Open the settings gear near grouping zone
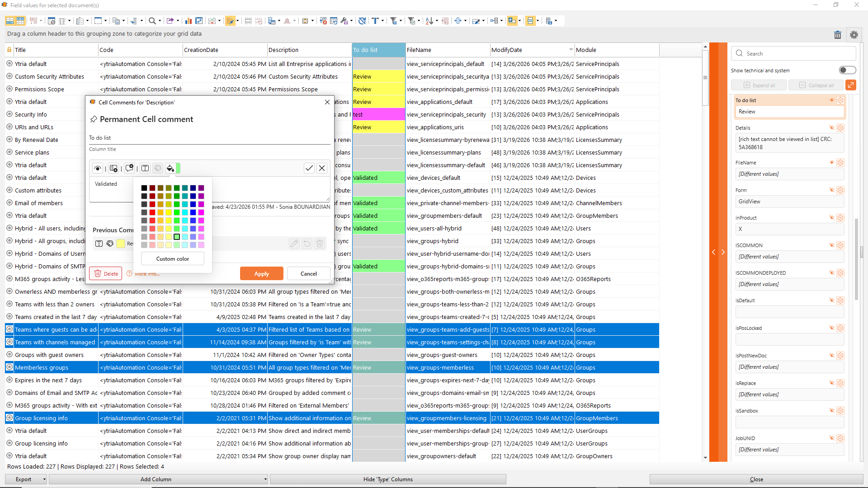This screenshot has height=488, width=868. pos(854,35)
